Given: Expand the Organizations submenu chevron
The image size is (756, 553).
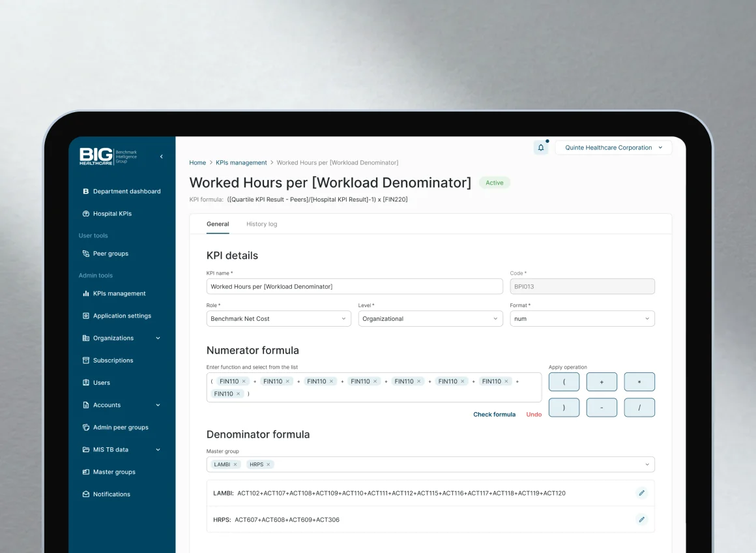Looking at the screenshot, I should [158, 338].
